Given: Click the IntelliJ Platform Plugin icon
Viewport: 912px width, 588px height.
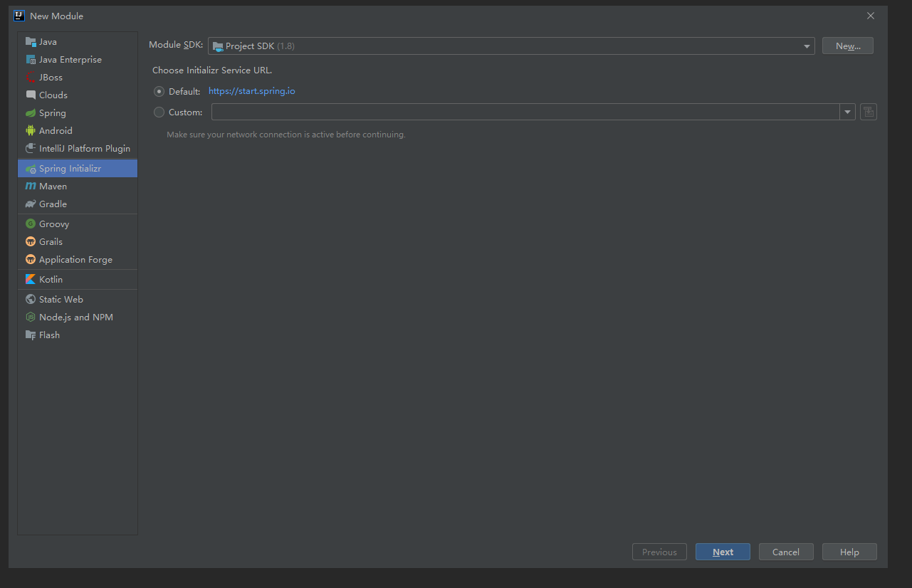Looking at the screenshot, I should point(31,148).
